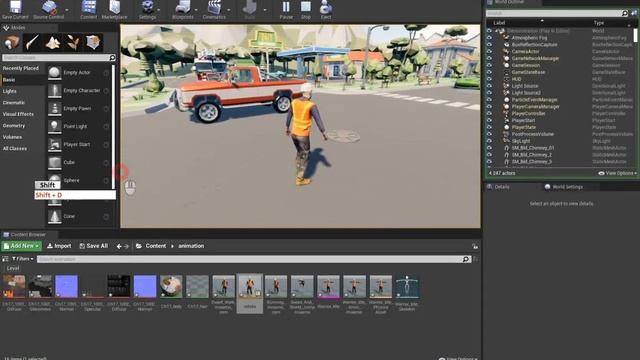The height and width of the screenshot is (360, 640).
Task: Toggle visibility of HUD actor
Action: point(489,79)
